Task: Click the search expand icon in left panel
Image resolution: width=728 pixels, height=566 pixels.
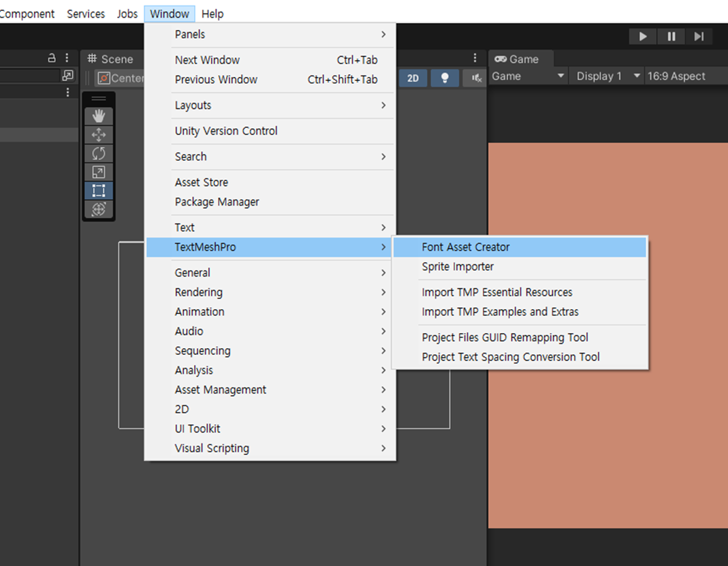Action: (68, 75)
